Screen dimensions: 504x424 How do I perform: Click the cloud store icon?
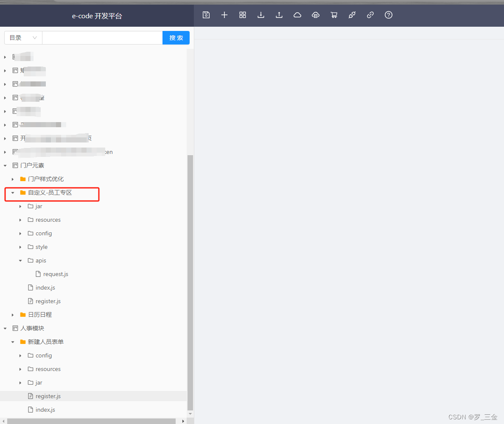click(x=316, y=15)
